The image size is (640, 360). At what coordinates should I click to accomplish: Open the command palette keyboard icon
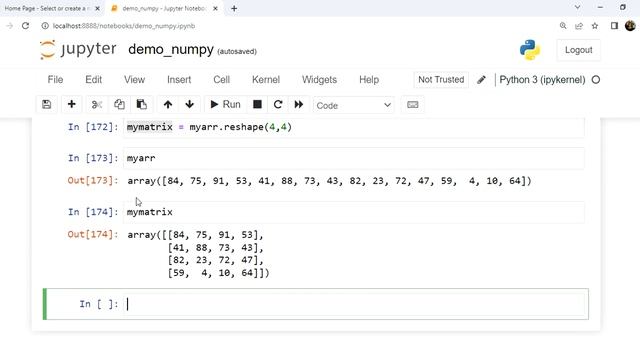(413, 104)
